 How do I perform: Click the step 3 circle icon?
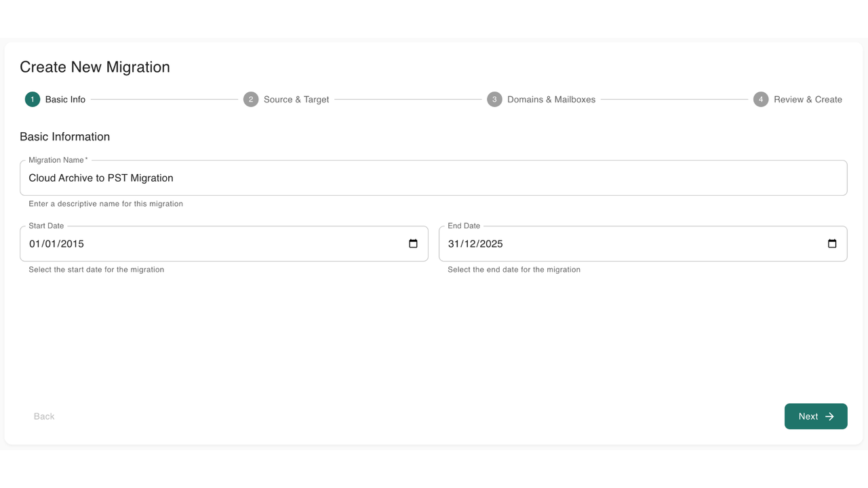[x=494, y=100]
